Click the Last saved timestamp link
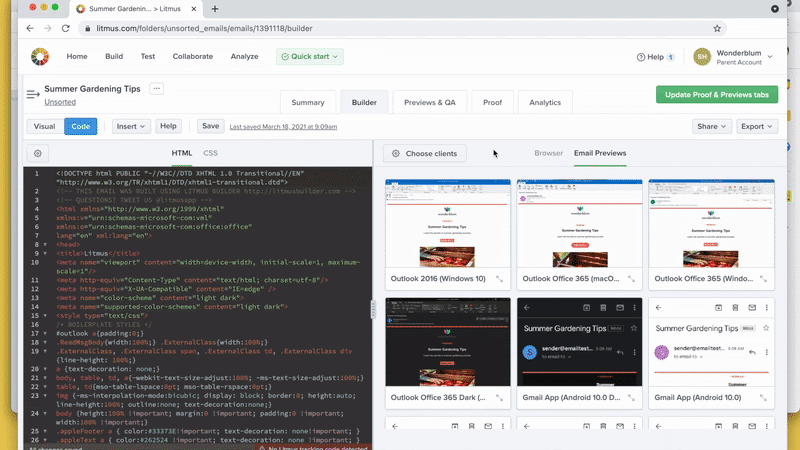Viewport: 800px width, 450px height. click(x=283, y=127)
